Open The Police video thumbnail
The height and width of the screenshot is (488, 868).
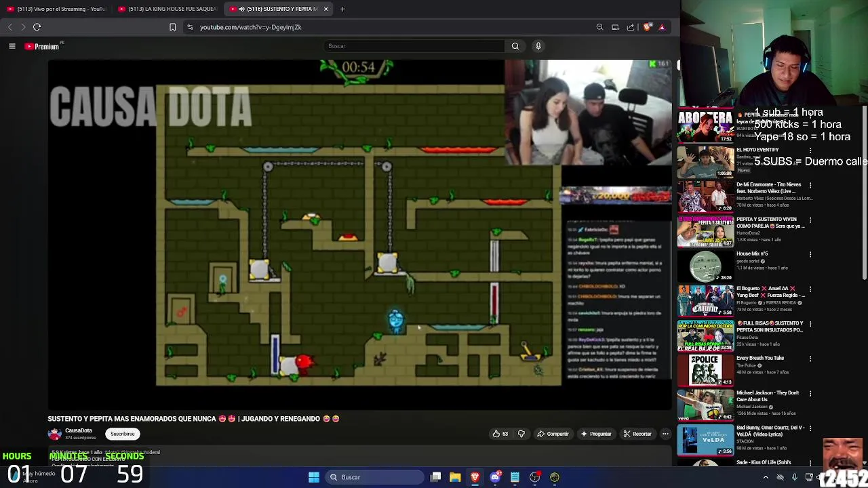[705, 370]
